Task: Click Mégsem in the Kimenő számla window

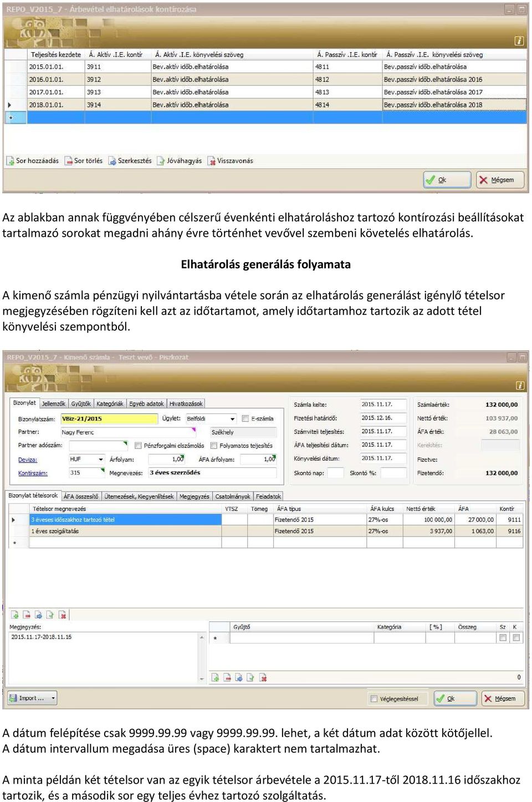Action: (x=503, y=698)
